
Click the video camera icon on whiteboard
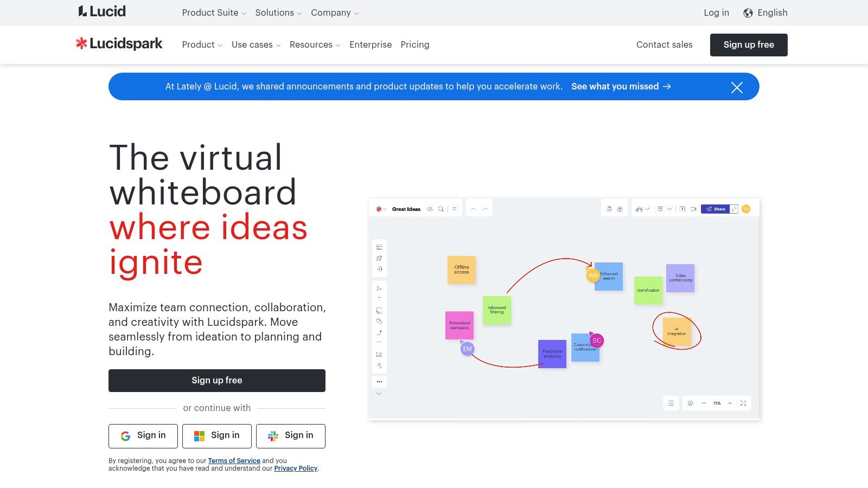click(x=693, y=209)
